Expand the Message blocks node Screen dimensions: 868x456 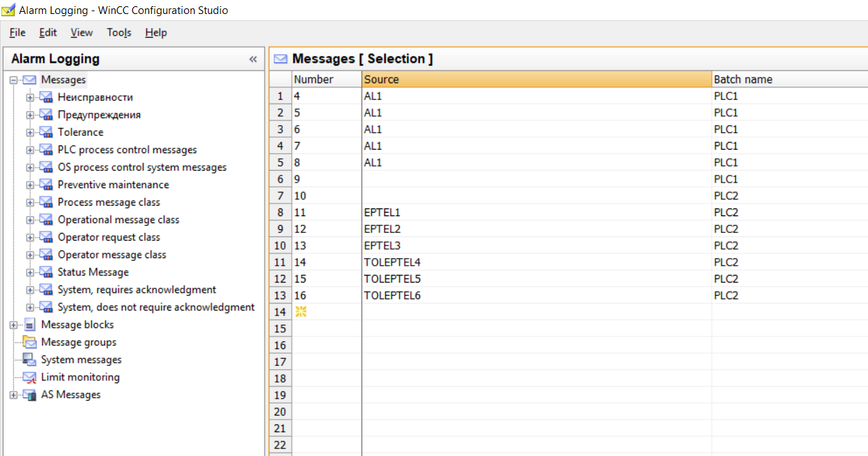[13, 325]
